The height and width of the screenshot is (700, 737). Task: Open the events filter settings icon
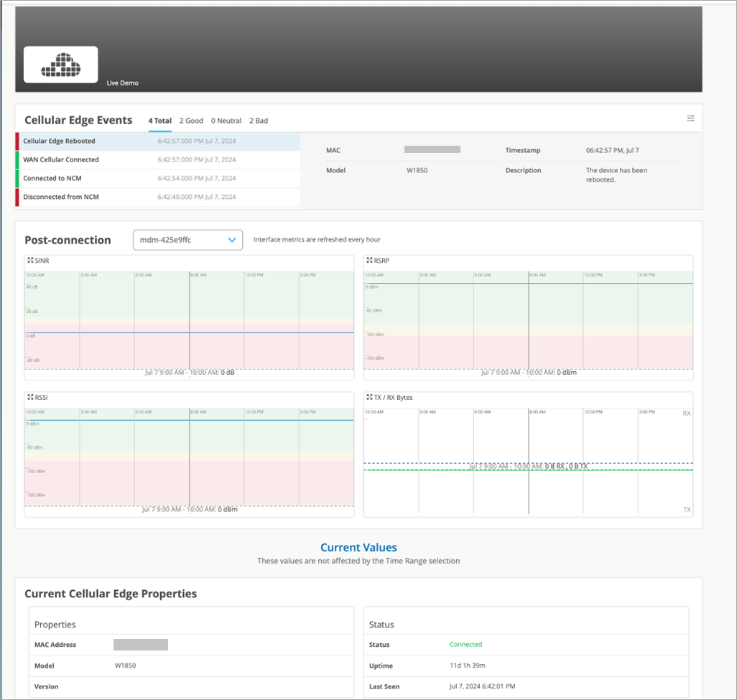coord(690,118)
